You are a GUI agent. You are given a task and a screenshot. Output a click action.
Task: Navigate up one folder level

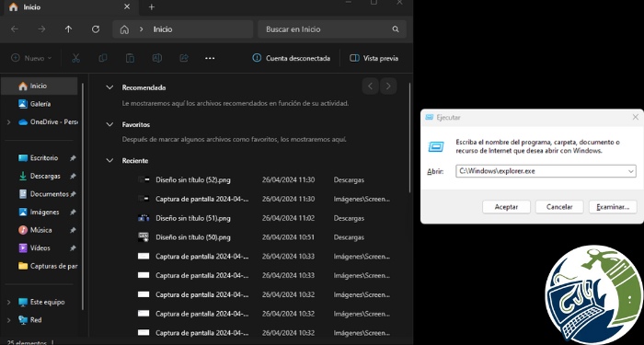click(x=69, y=29)
